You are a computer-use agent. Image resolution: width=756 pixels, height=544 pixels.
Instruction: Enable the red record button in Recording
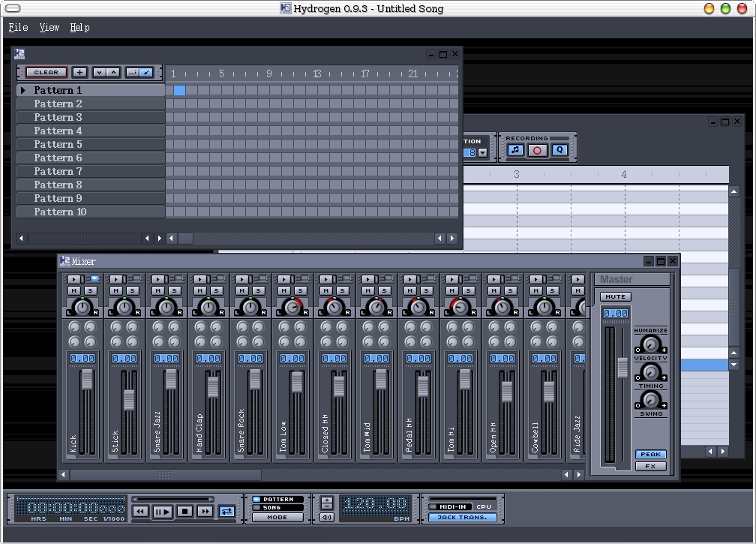tap(537, 151)
